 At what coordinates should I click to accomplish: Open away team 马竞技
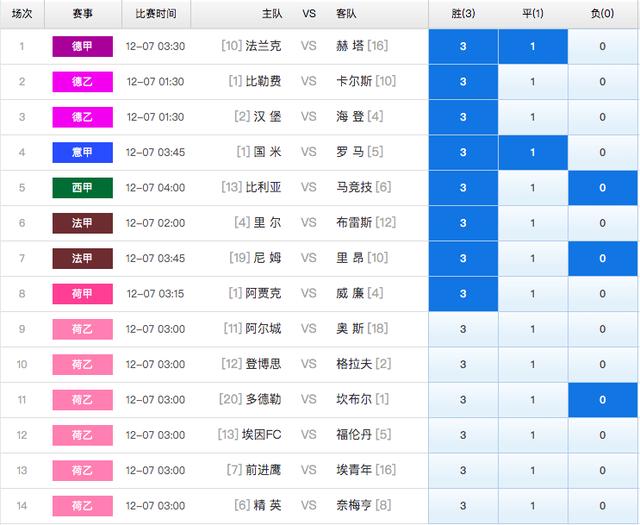click(354, 187)
